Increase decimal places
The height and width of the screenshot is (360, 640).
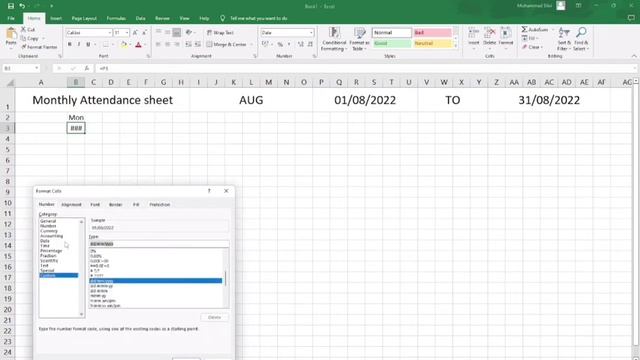[301, 44]
